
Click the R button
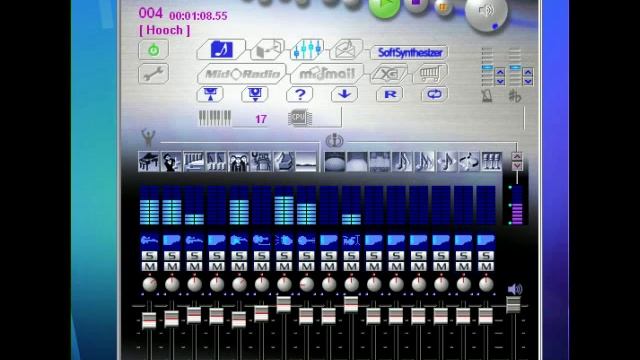click(x=389, y=95)
